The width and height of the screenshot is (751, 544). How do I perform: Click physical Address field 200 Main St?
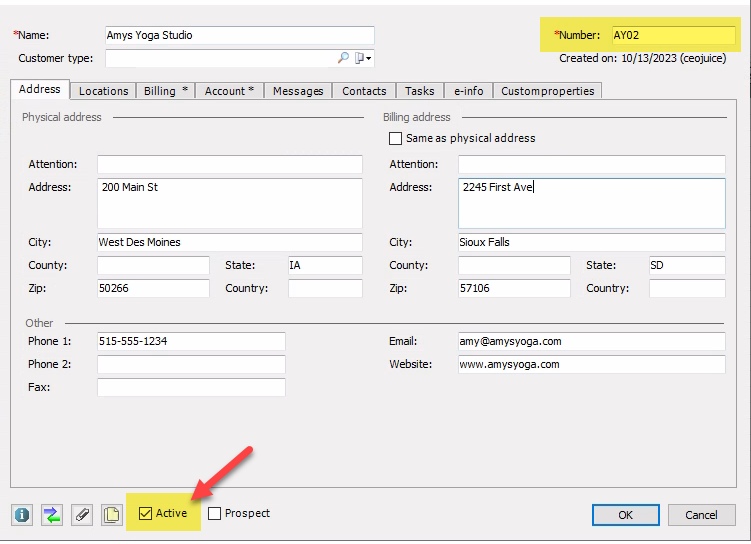(x=230, y=204)
